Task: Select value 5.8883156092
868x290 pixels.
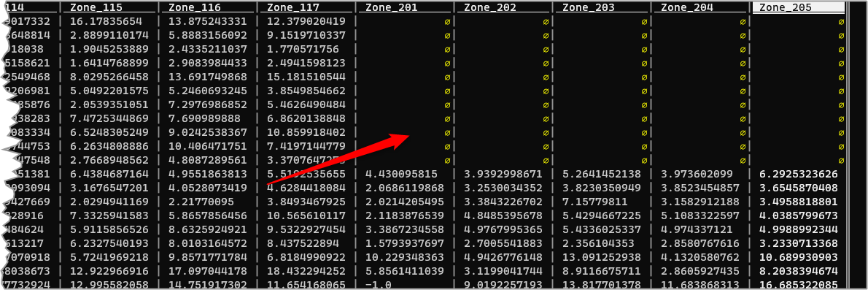Action: click(x=208, y=36)
